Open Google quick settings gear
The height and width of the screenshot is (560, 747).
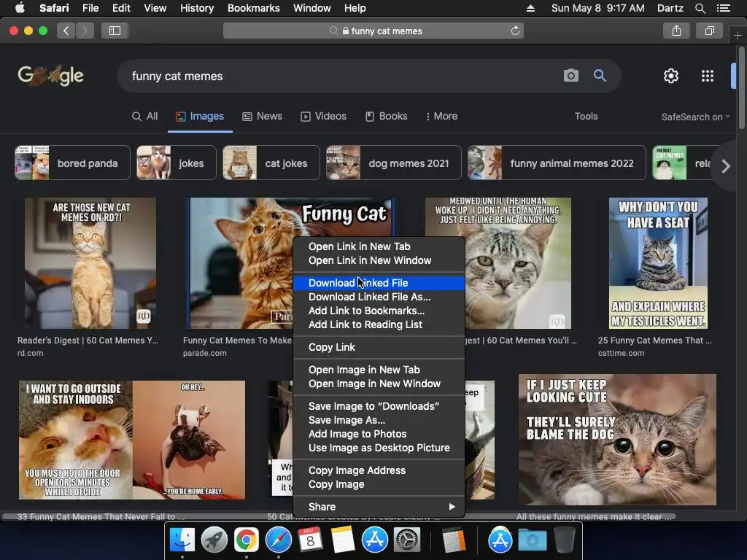click(671, 76)
